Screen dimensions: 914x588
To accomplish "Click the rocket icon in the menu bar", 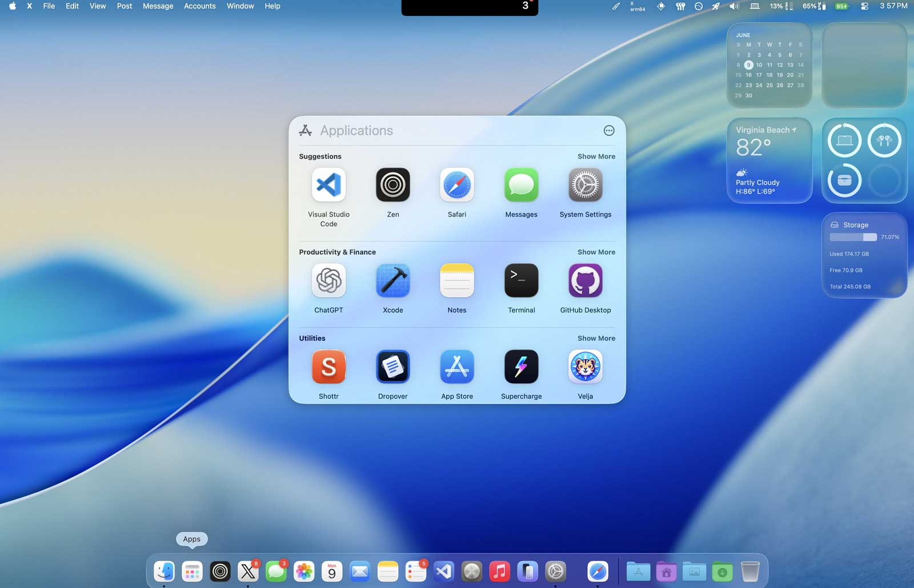I will coord(716,6).
